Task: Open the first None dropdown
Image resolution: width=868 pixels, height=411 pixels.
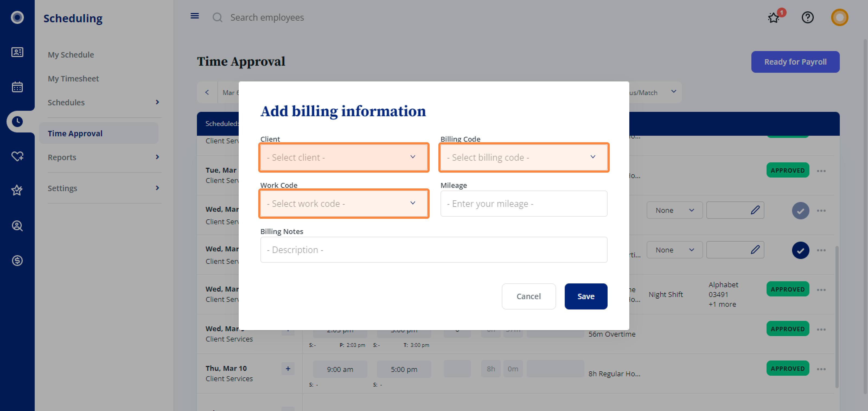Action: pos(674,210)
